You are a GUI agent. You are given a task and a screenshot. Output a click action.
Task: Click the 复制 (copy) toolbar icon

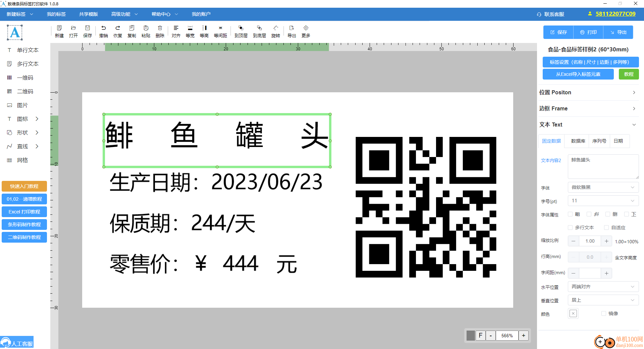[132, 32]
